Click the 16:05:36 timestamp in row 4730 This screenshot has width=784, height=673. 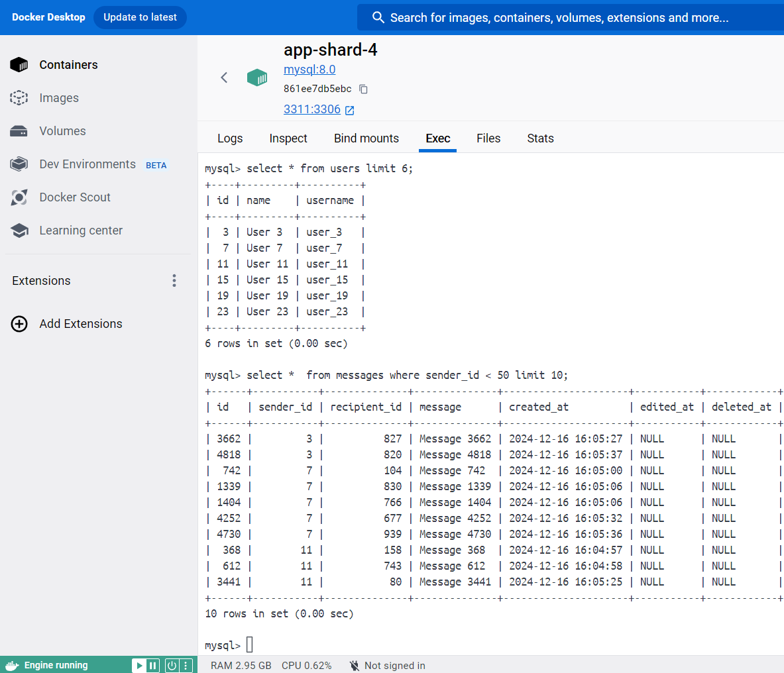[598, 534]
